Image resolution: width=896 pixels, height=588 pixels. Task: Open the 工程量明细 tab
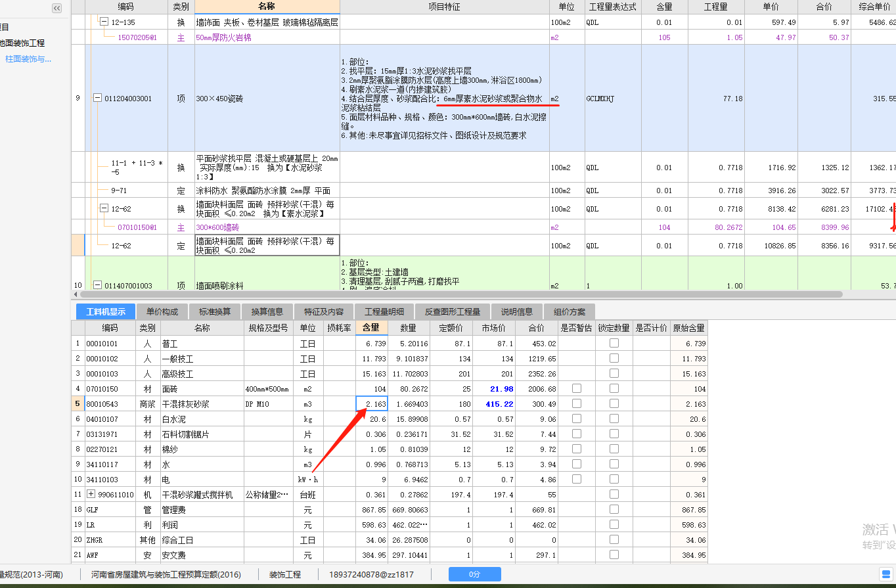click(x=384, y=311)
